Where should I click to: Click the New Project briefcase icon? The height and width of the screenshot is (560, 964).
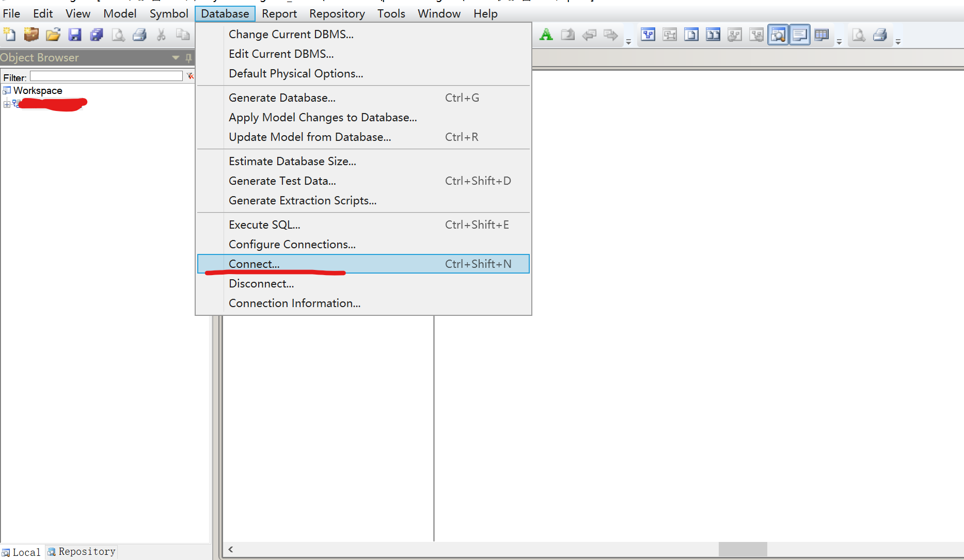click(31, 35)
